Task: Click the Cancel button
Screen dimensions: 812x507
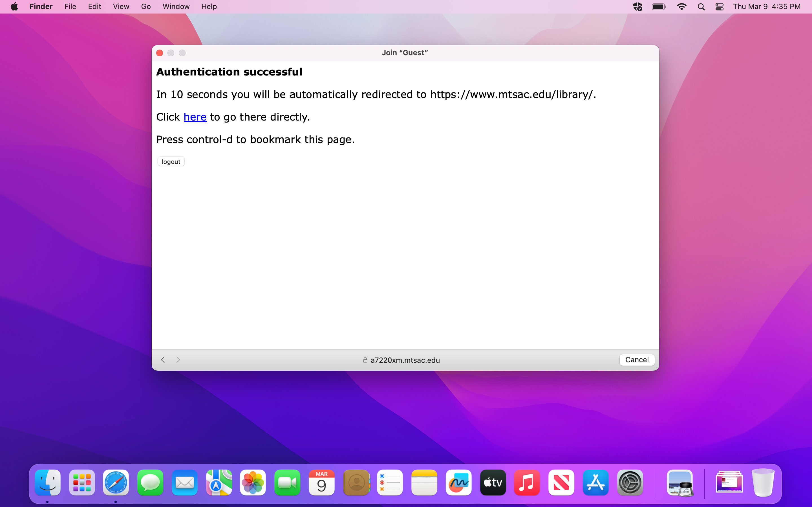Action: 637,360
